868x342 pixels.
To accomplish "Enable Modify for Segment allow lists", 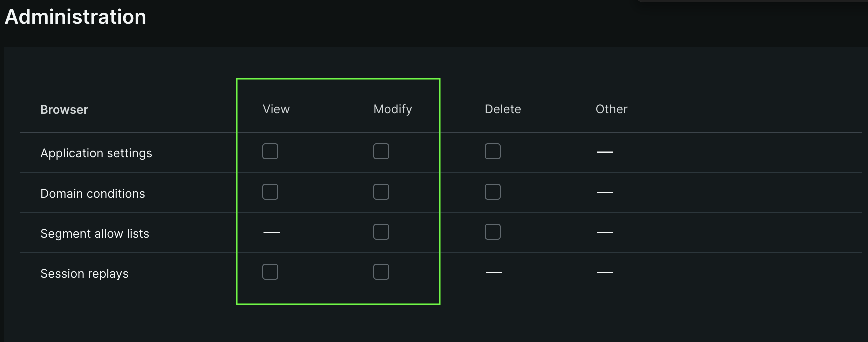I will point(381,232).
